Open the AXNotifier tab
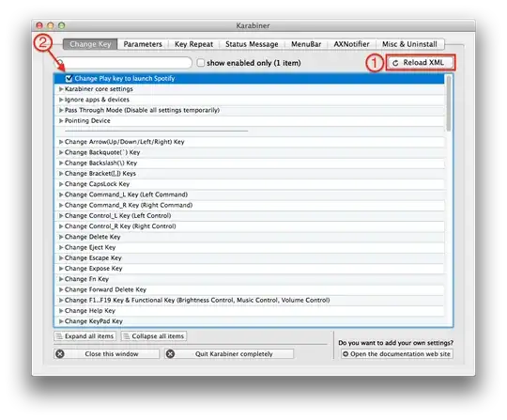This screenshot has width=507, height=420. pyautogui.click(x=351, y=44)
